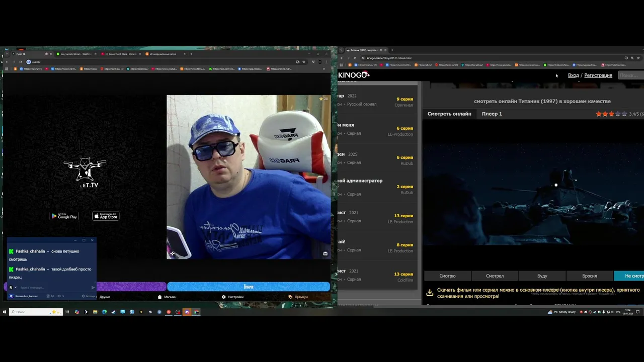
Task: Click Kick badge of first Pashka_chahalin message
Action: pos(12,251)
